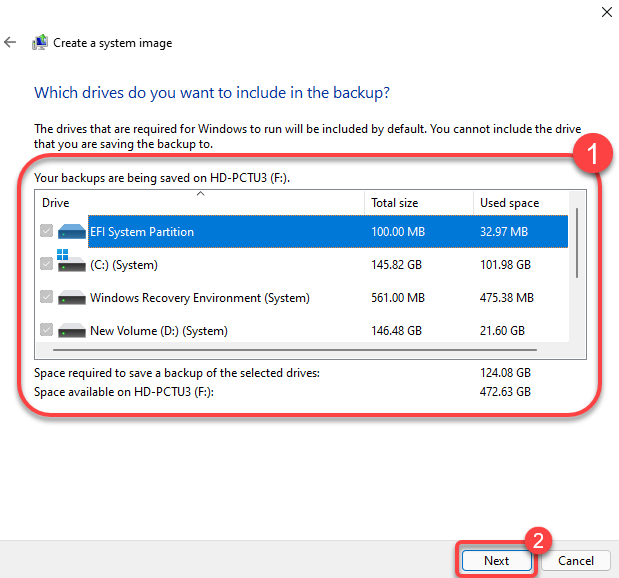Screen dimensions: 619x578
Task: Click the Next button
Action: pos(497,561)
